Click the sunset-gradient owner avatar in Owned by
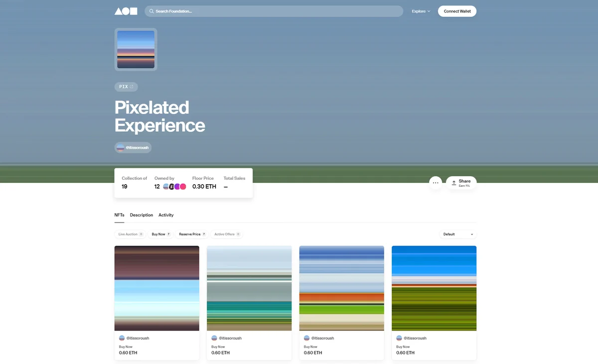Viewport: 598px width, 364px height. 166,186
